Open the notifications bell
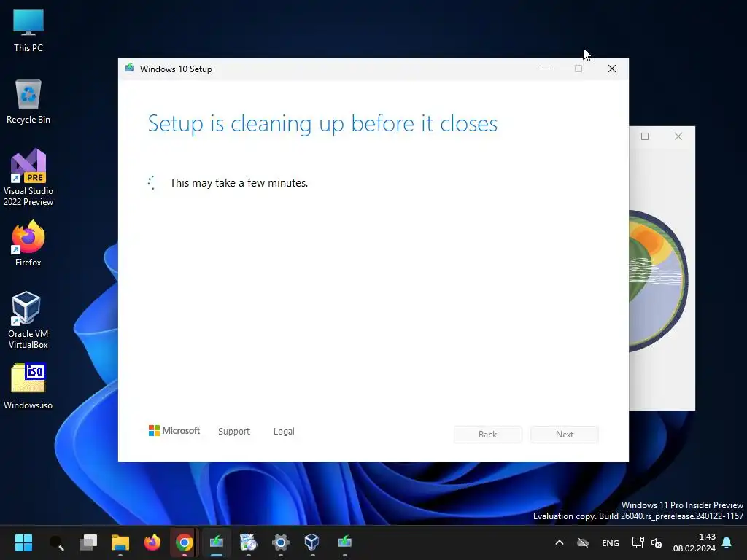Screen dimensions: 747x560 click(727, 542)
